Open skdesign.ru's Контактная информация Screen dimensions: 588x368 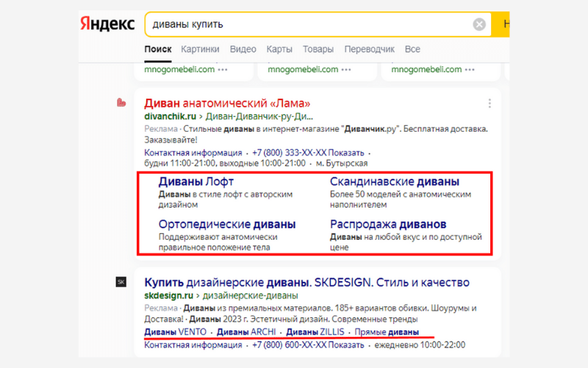click(193, 344)
